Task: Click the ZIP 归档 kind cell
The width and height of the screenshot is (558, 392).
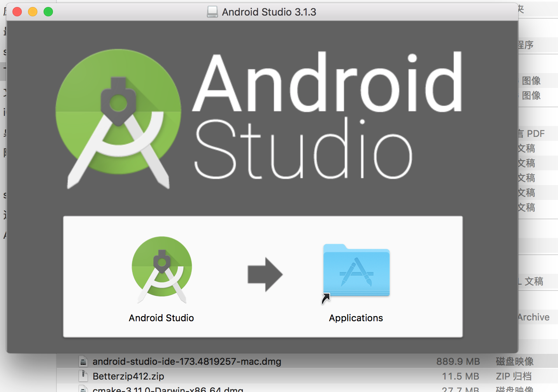Action: coord(514,376)
